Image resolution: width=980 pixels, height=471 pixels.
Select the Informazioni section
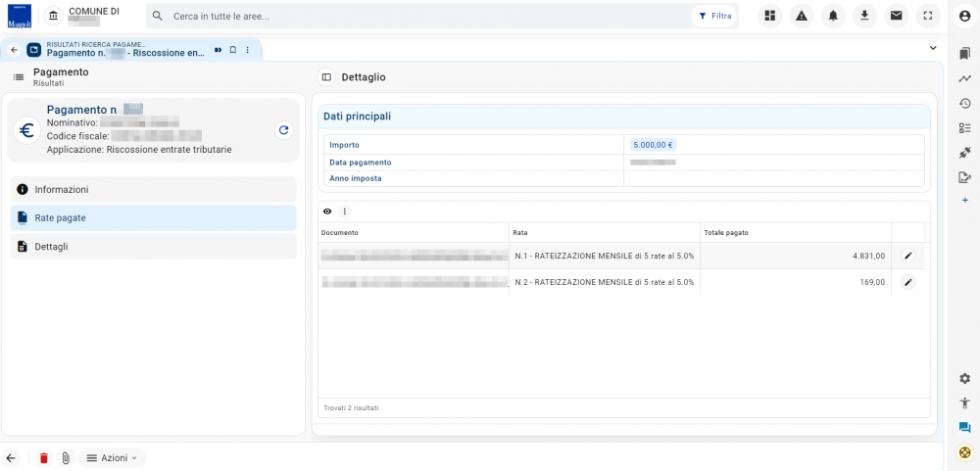coord(153,189)
